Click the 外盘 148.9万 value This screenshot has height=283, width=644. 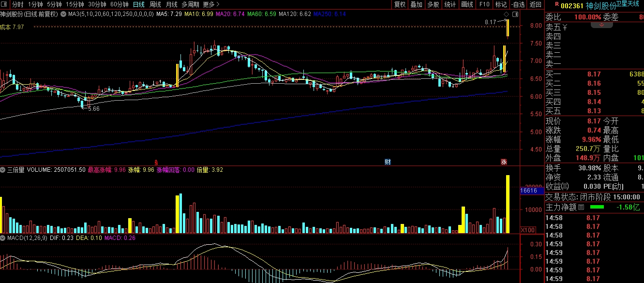588,158
